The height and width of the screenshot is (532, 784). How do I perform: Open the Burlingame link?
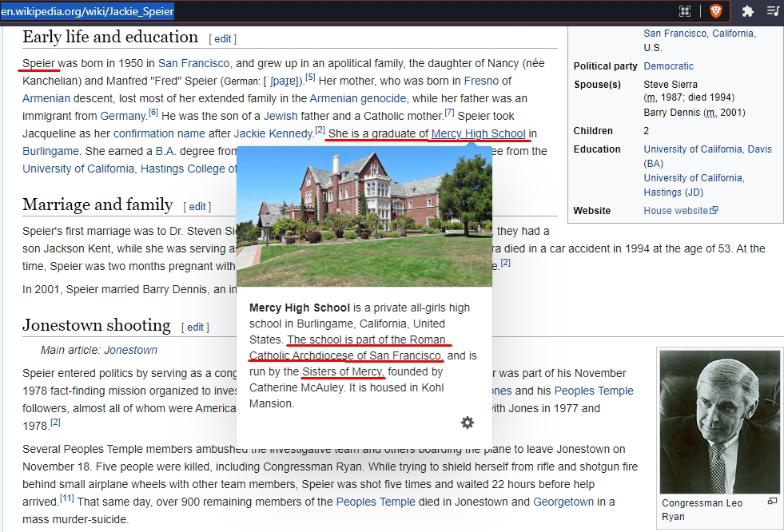point(50,151)
